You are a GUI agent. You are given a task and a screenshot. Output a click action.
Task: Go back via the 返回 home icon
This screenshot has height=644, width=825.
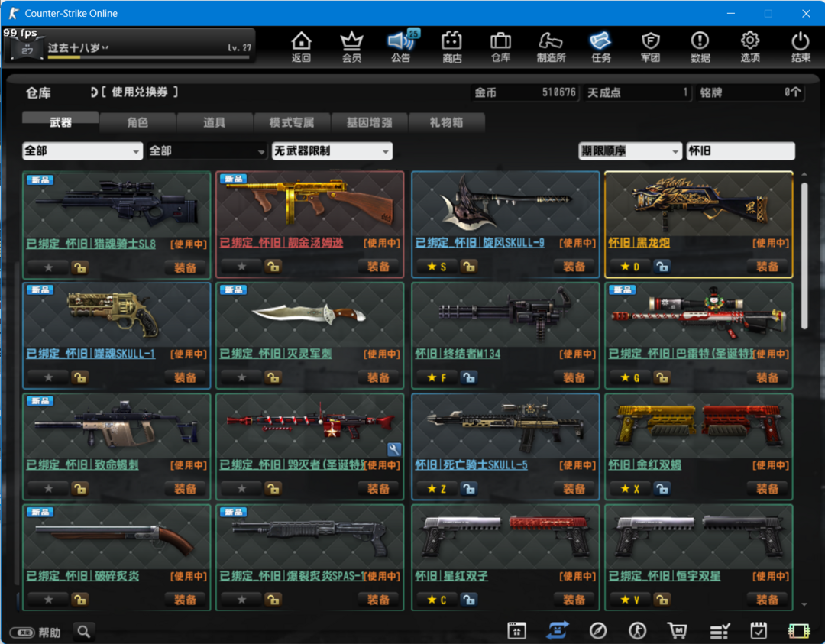click(302, 47)
